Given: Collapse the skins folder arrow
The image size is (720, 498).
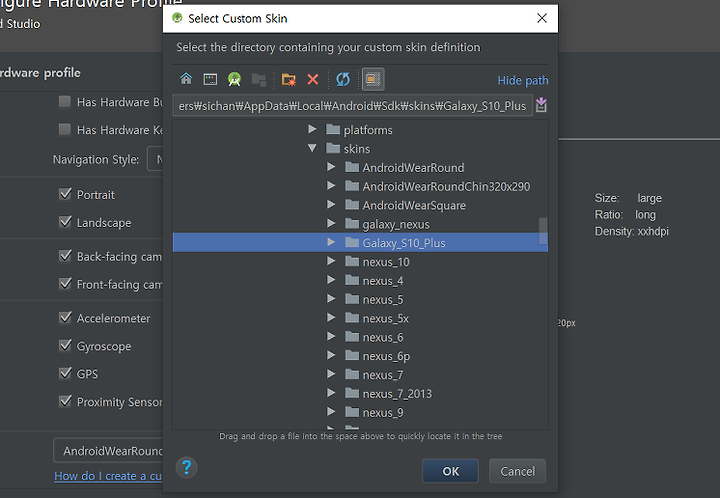Looking at the screenshot, I should pyautogui.click(x=312, y=148).
